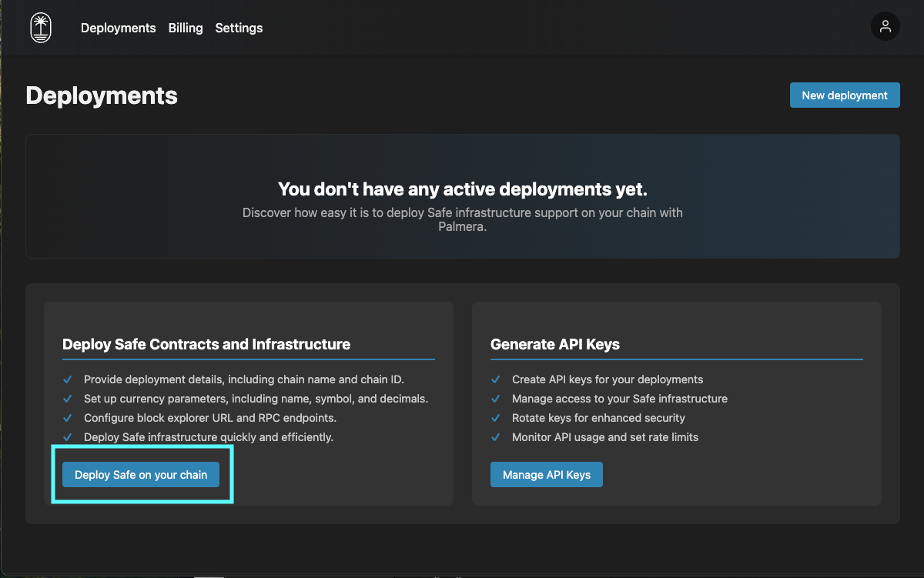Open the Settings navigation tab
This screenshot has width=924, height=578.
(239, 28)
